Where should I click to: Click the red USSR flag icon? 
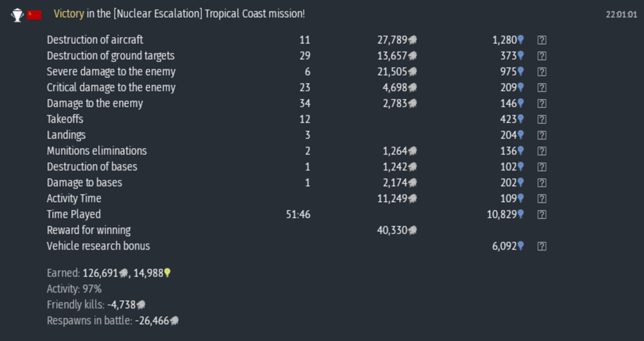(34, 15)
